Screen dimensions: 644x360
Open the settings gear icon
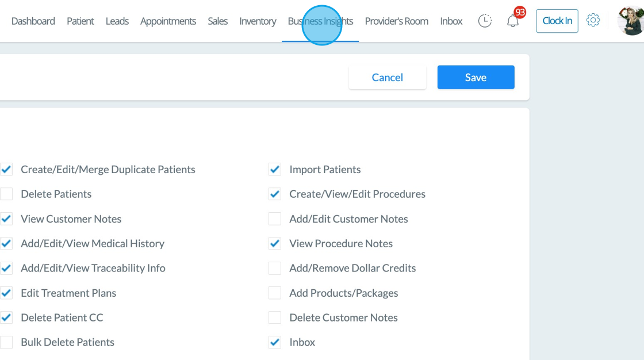tap(593, 21)
